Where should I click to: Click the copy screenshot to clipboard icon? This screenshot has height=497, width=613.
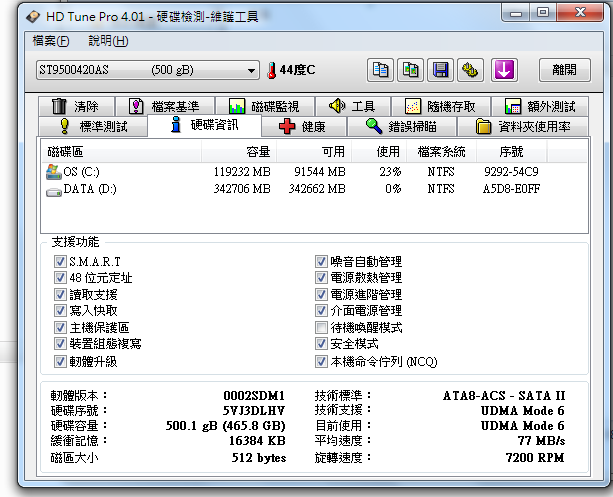pos(410,70)
